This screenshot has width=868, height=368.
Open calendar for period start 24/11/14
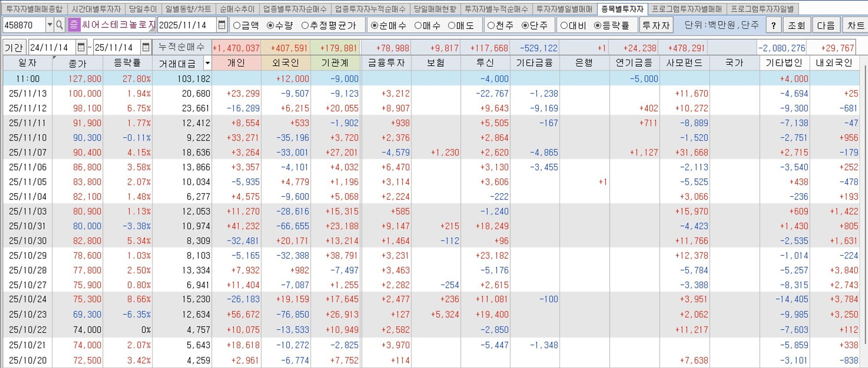(x=81, y=48)
